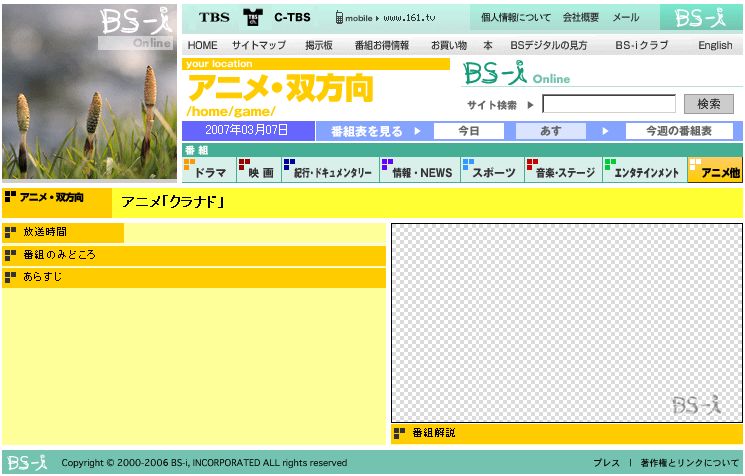
Task: Focus the サイト検索 input field
Action: [609, 104]
